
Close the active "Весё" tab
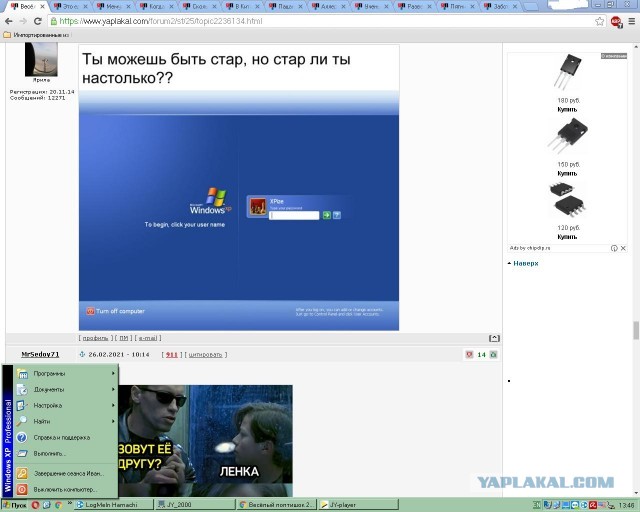click(x=42, y=7)
